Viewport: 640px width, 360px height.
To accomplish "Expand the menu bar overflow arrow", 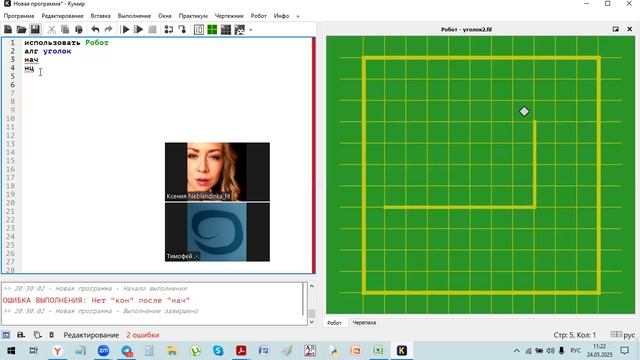I will click(x=298, y=16).
